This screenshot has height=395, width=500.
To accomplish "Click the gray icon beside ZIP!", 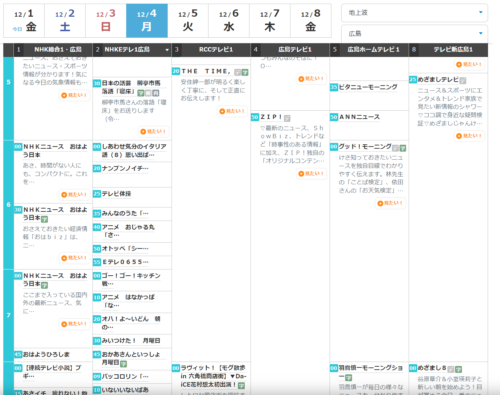I will click(287, 118).
